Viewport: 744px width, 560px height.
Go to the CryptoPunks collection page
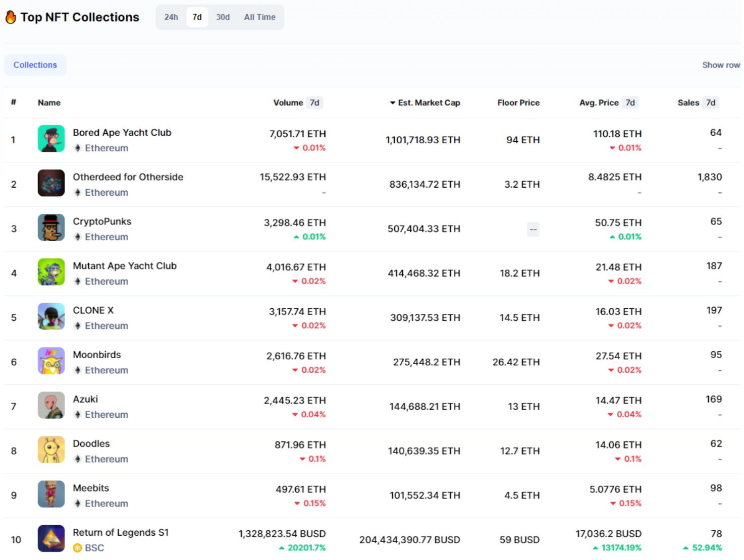pyautogui.click(x=102, y=221)
